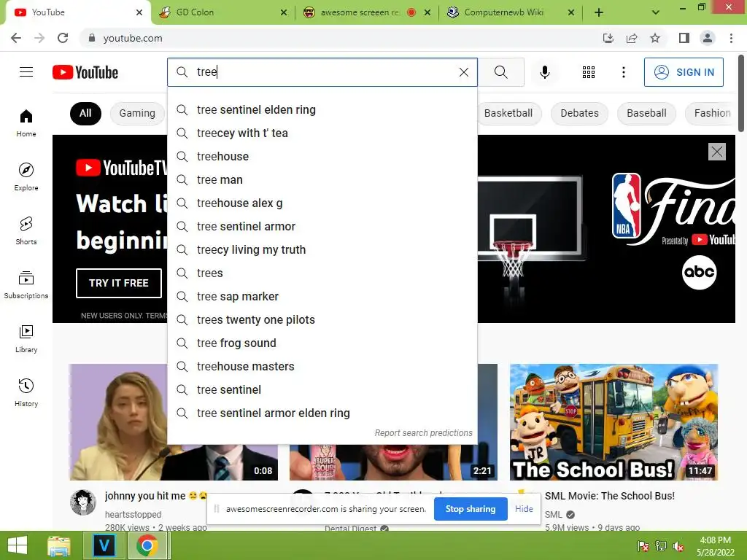
Task: Click install app icon in address bar
Action: [x=608, y=38]
